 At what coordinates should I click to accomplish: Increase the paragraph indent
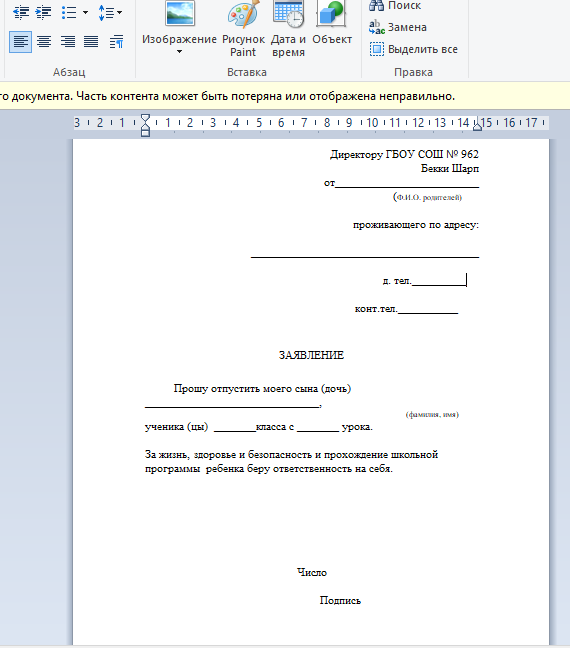[x=43, y=12]
